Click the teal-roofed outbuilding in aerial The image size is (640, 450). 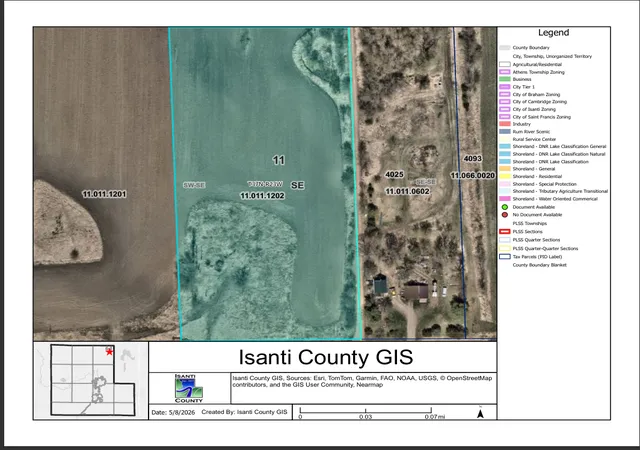coord(380,285)
